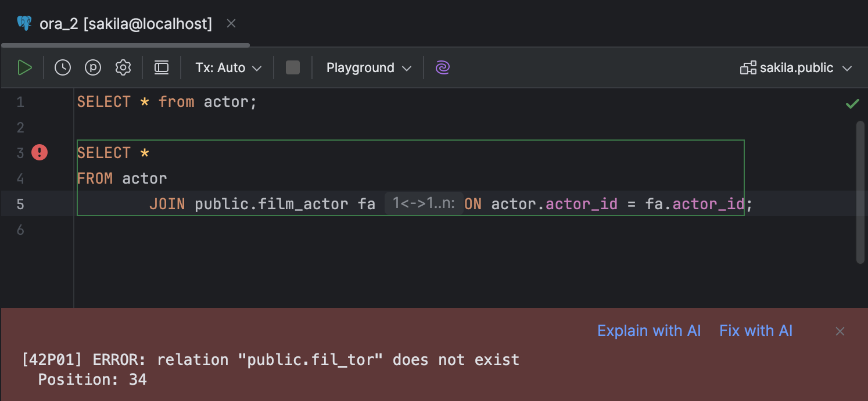Open the Playground session dropdown
This screenshot has width=868, height=401.
pyautogui.click(x=367, y=67)
